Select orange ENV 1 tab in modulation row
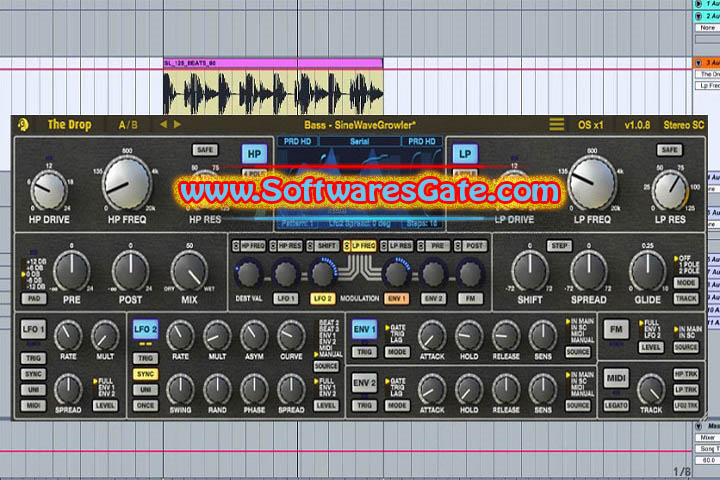The width and height of the screenshot is (720, 480). 396,299
